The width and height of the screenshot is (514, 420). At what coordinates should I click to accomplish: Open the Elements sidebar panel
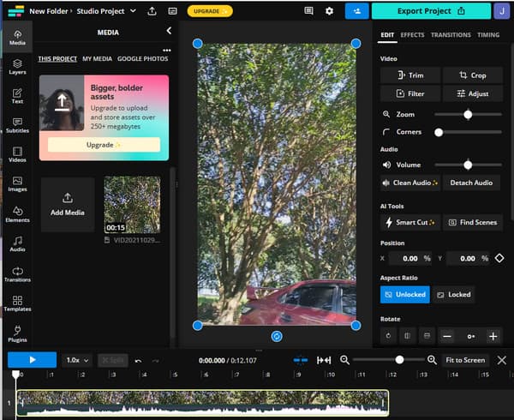coord(17,214)
